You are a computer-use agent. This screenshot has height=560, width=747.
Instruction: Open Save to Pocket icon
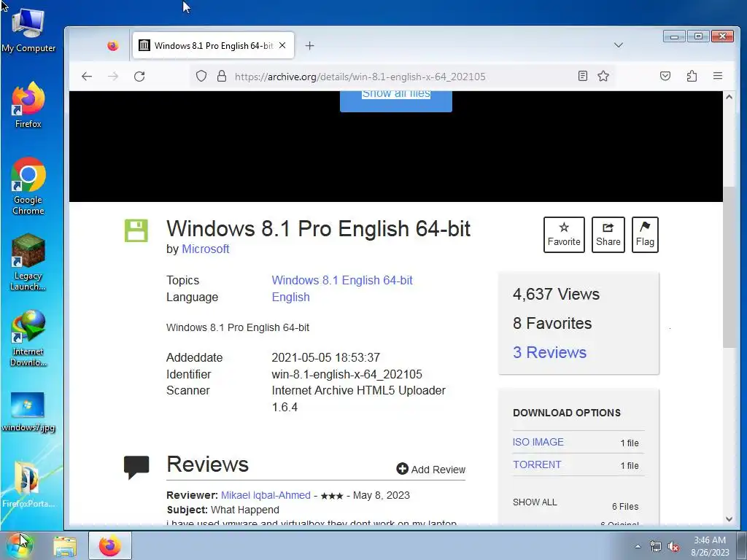665,76
